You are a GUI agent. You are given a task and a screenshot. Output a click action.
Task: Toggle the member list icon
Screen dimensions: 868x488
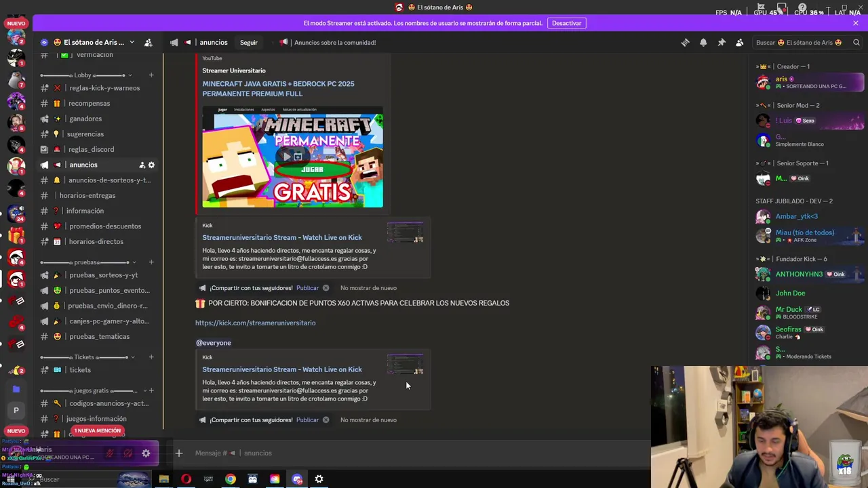pyautogui.click(x=740, y=43)
